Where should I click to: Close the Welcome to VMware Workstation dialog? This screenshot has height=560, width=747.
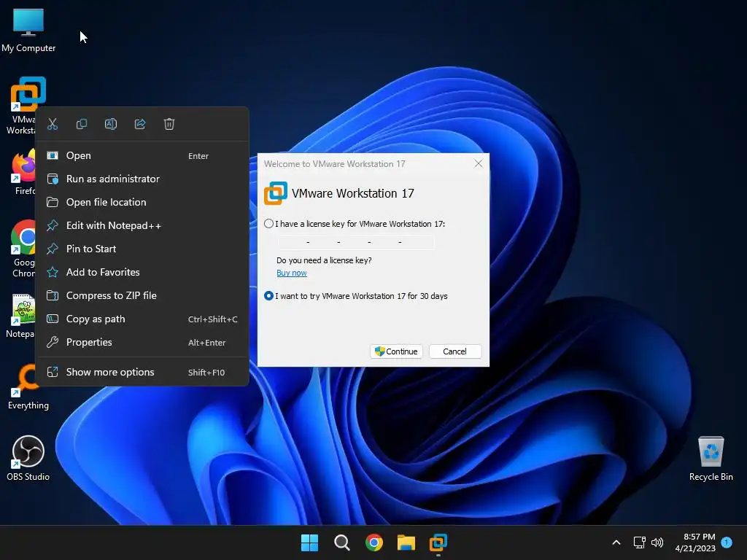coord(479,164)
